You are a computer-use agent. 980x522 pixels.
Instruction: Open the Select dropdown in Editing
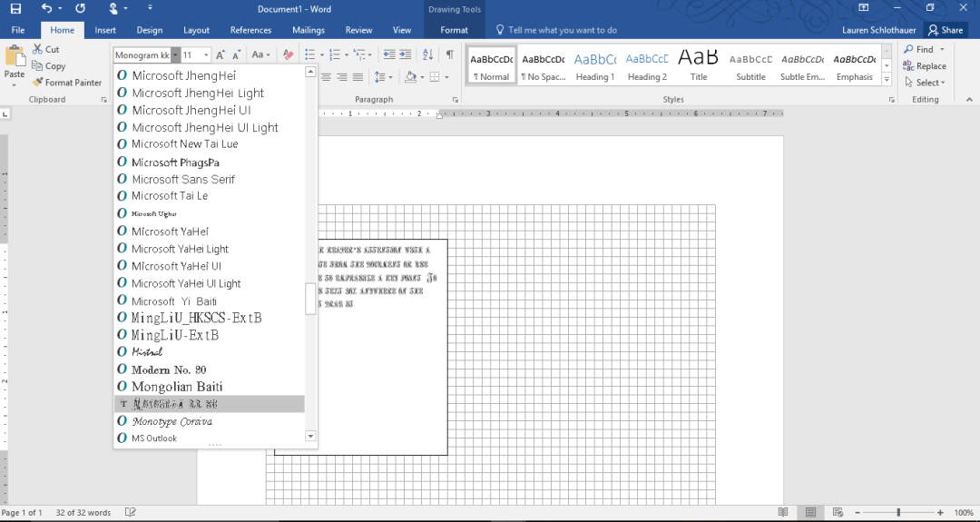point(926,83)
